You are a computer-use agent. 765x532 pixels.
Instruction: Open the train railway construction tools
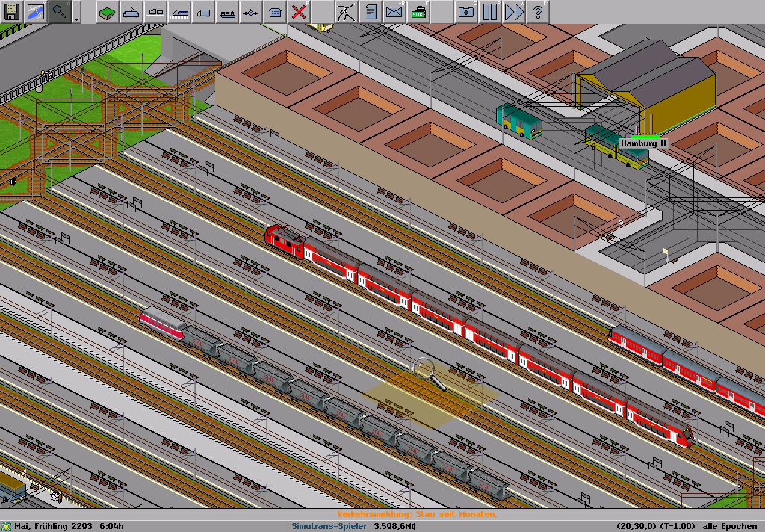179,12
